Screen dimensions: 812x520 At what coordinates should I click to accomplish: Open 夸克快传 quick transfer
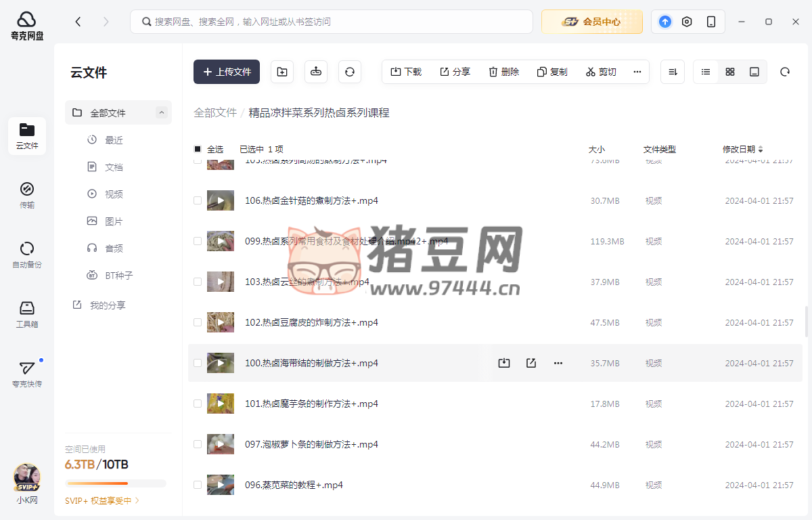(x=27, y=374)
